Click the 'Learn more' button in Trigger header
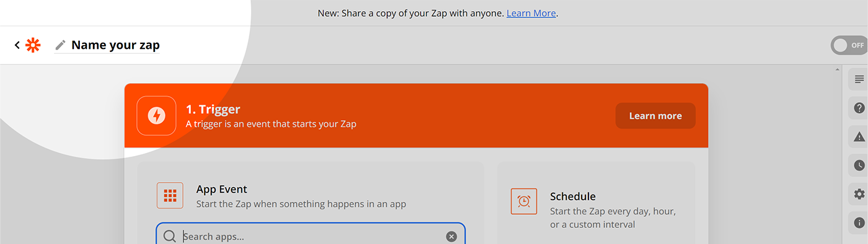 click(655, 116)
